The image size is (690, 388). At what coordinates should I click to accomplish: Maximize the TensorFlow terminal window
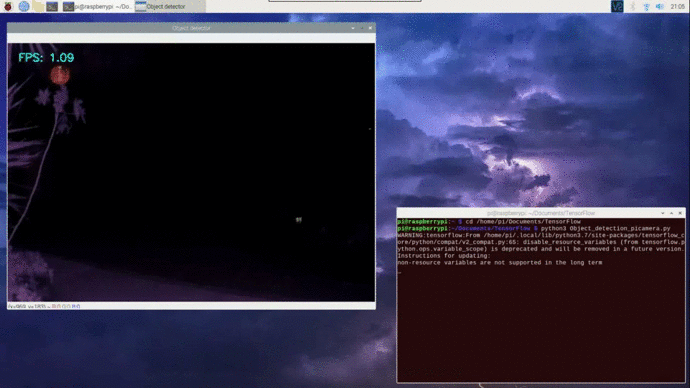672,213
